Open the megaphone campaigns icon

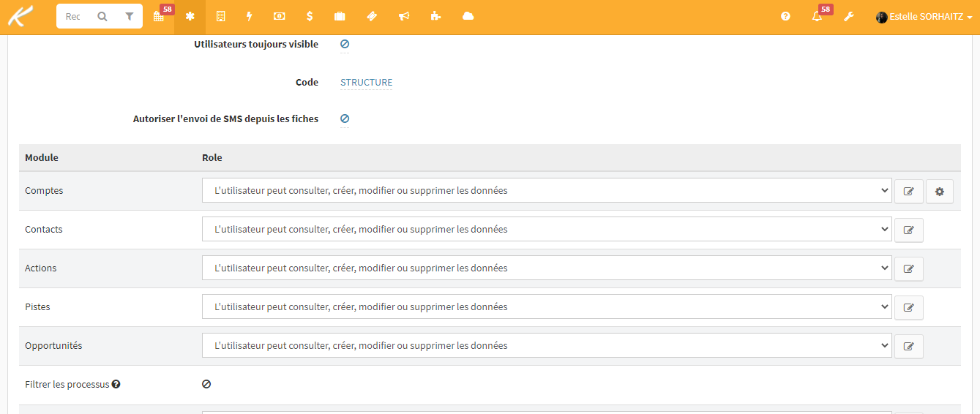tap(404, 16)
